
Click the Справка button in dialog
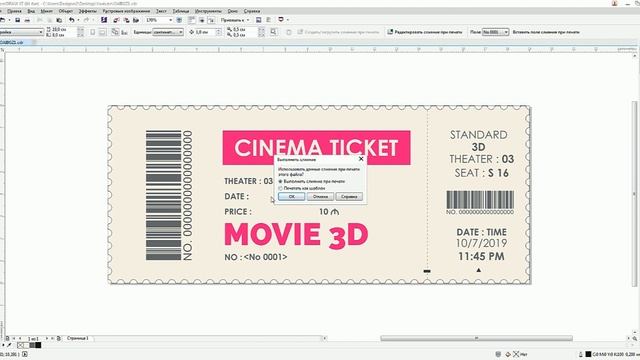349,196
